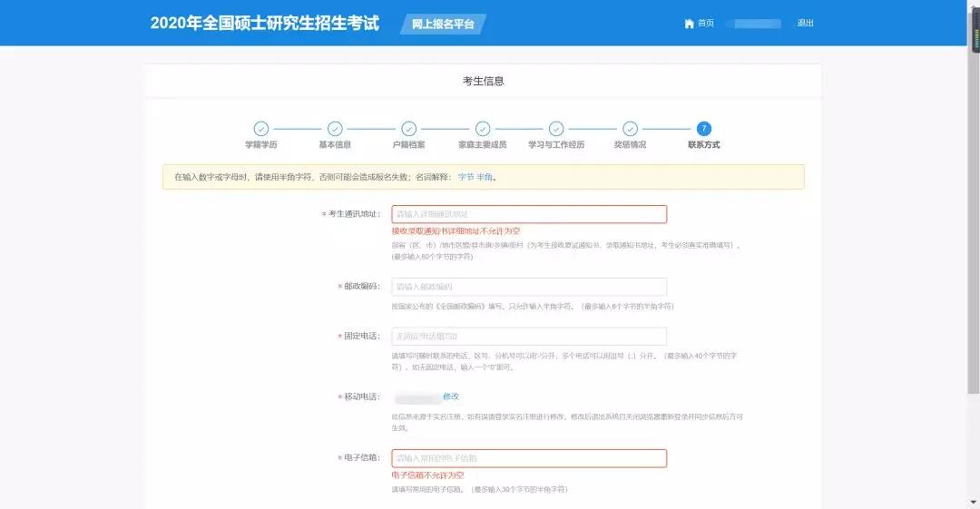Click the 奖惩情况 step checkmark circle

630,128
